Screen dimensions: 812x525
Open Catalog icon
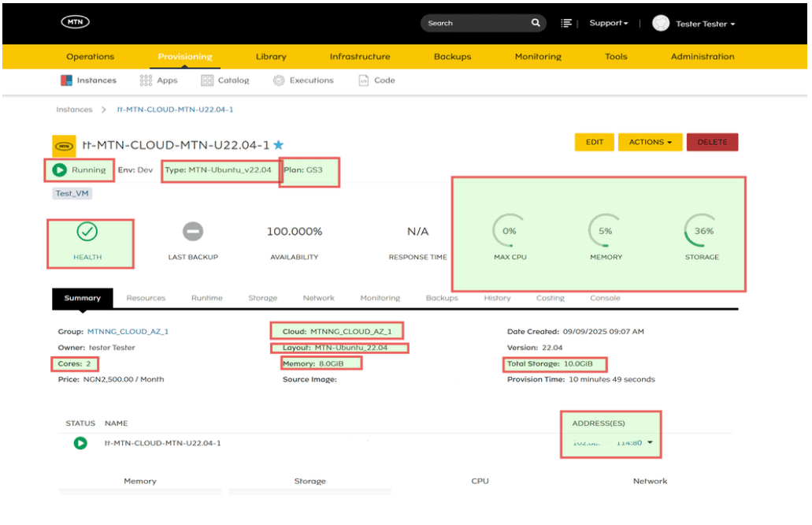pos(207,80)
